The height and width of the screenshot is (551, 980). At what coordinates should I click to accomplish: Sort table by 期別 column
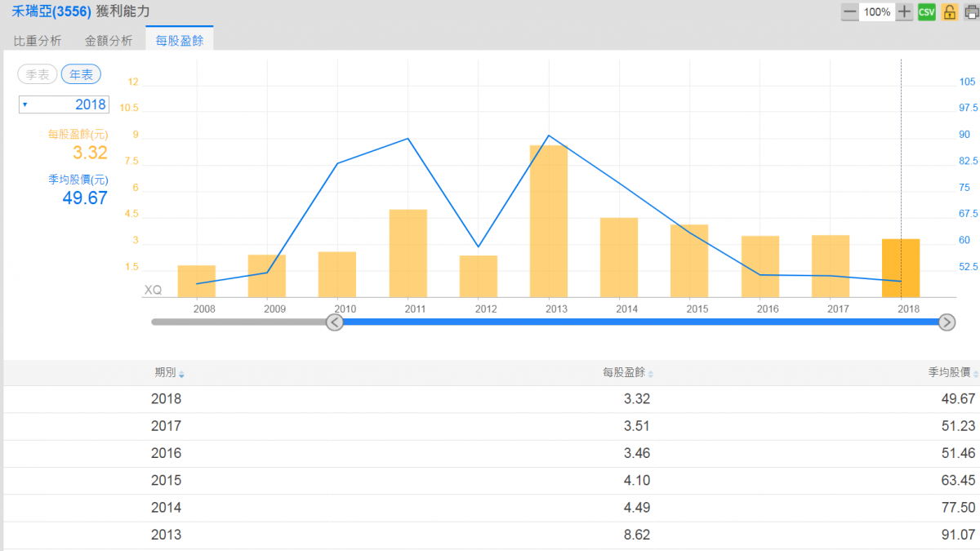(x=169, y=373)
